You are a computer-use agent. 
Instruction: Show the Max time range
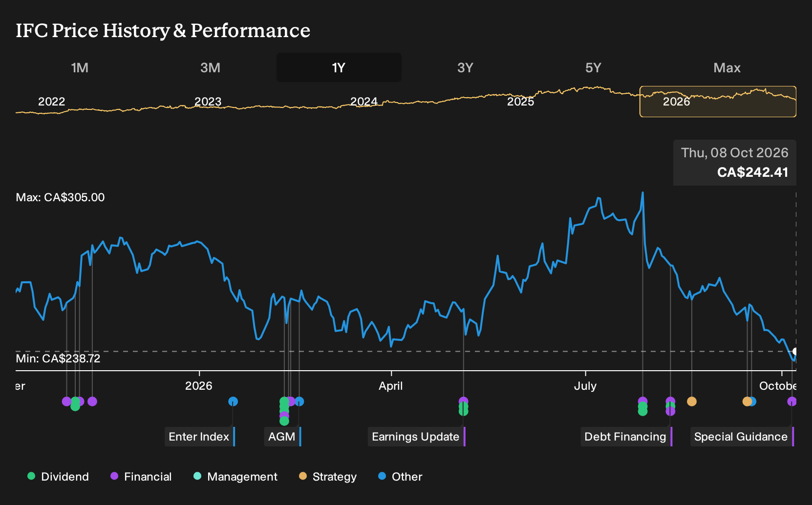[727, 67]
